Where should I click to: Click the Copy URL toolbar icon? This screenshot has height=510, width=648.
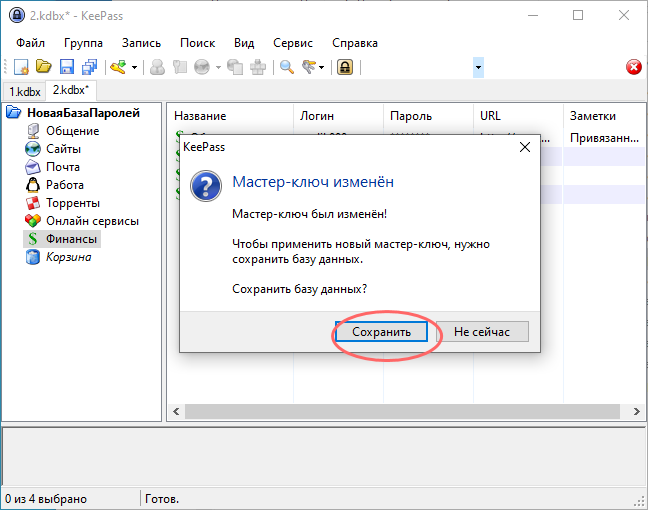pyautogui.click(x=235, y=67)
